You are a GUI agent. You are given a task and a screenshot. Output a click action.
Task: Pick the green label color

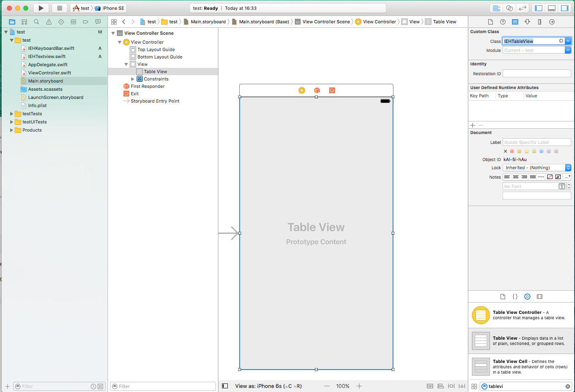(534, 151)
